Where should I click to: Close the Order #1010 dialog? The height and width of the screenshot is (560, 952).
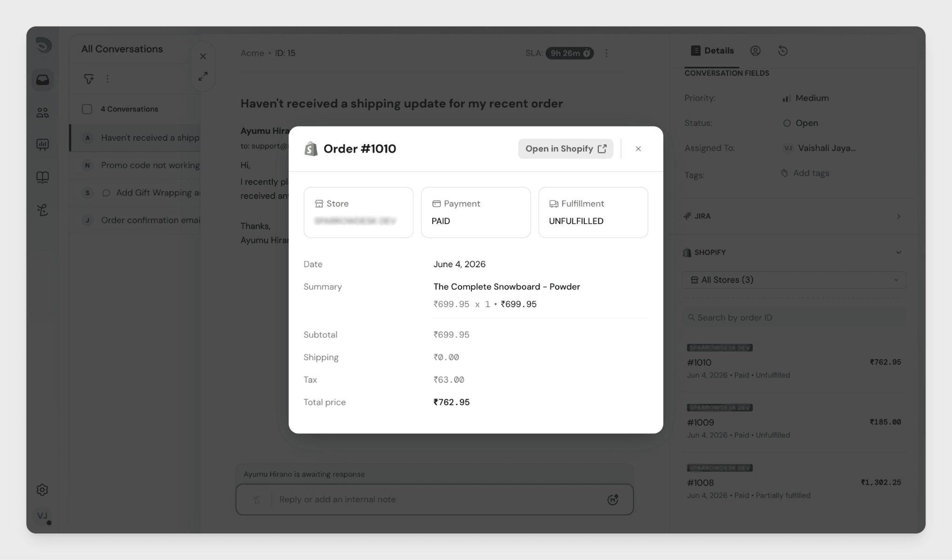tap(638, 149)
